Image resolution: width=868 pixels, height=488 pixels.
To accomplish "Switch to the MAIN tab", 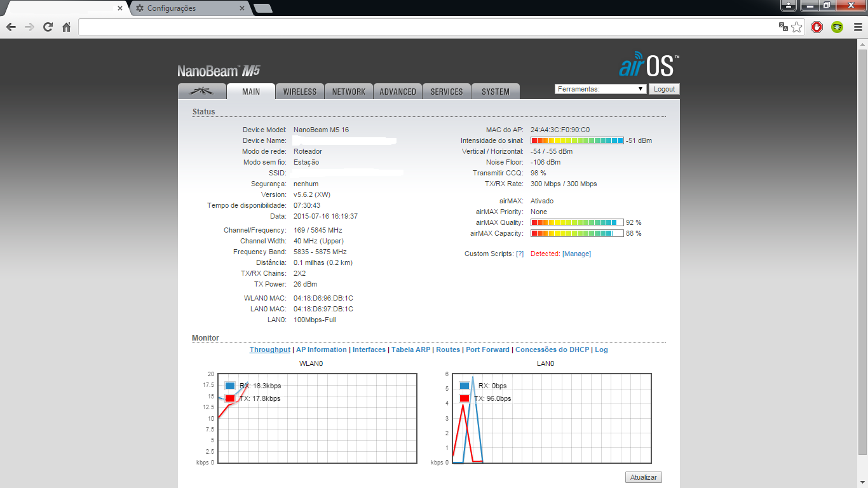I will coord(251,91).
